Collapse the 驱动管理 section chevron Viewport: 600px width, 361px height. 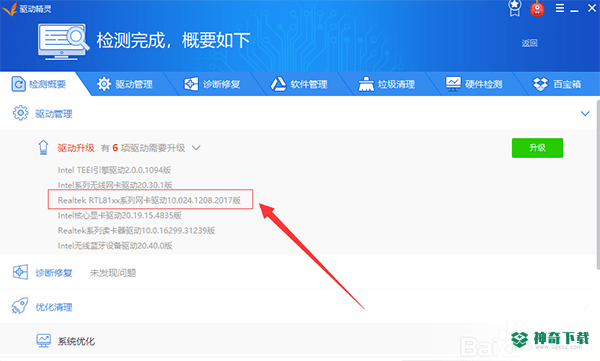pos(585,114)
